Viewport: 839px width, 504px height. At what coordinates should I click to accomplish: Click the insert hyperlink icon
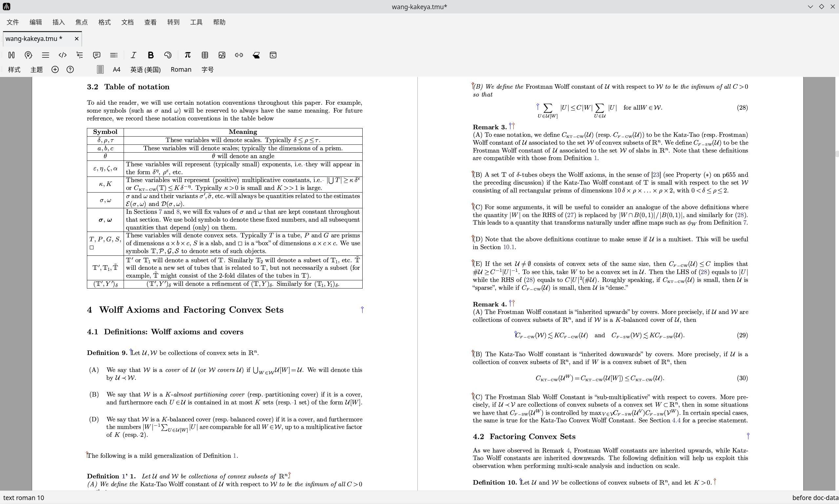pyautogui.click(x=239, y=55)
